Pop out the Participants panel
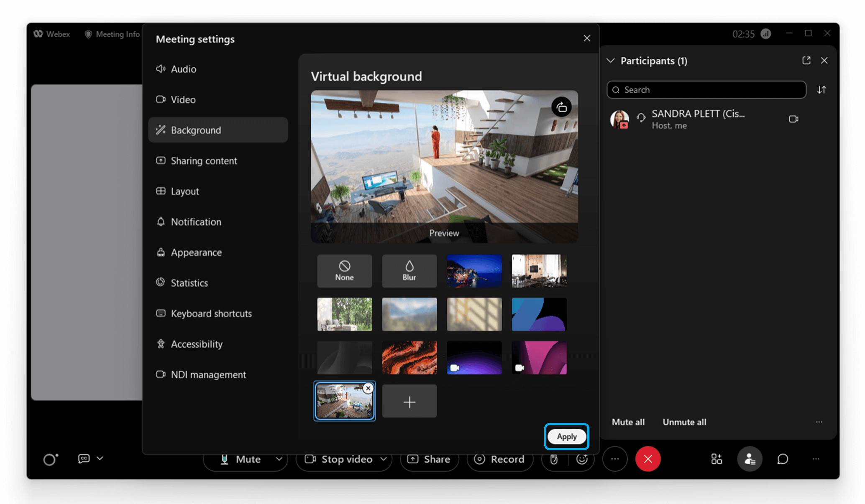This screenshot has height=504, width=865. pyautogui.click(x=806, y=61)
